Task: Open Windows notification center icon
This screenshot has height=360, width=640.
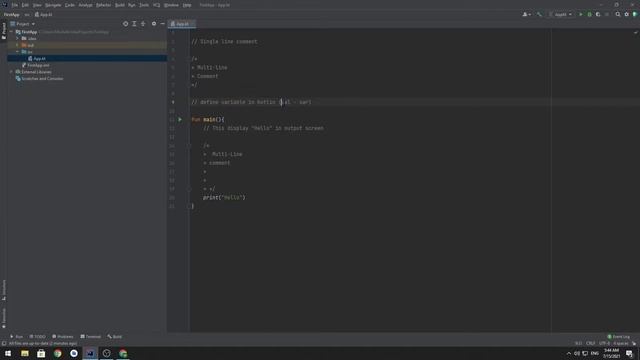Action: click(629, 353)
